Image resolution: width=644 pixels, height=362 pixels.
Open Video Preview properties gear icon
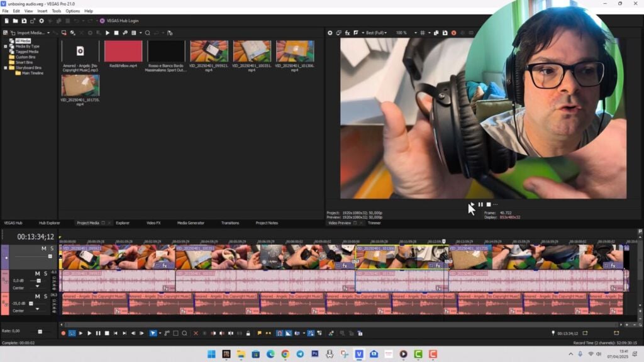tap(330, 33)
